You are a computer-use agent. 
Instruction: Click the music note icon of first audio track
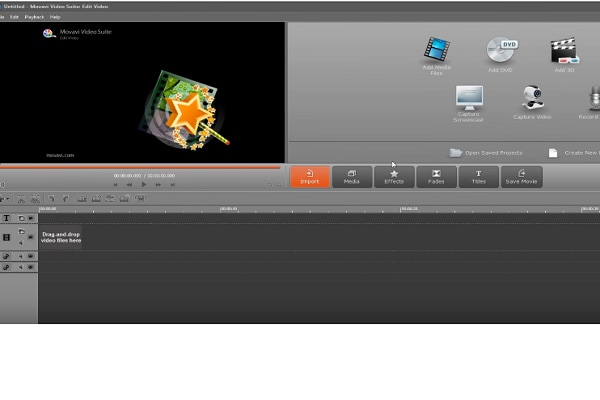tap(6, 256)
